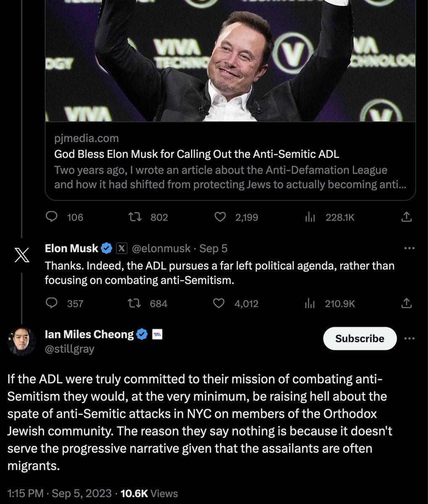
Task: Open the @elonmusk handle link
Action: 161,249
